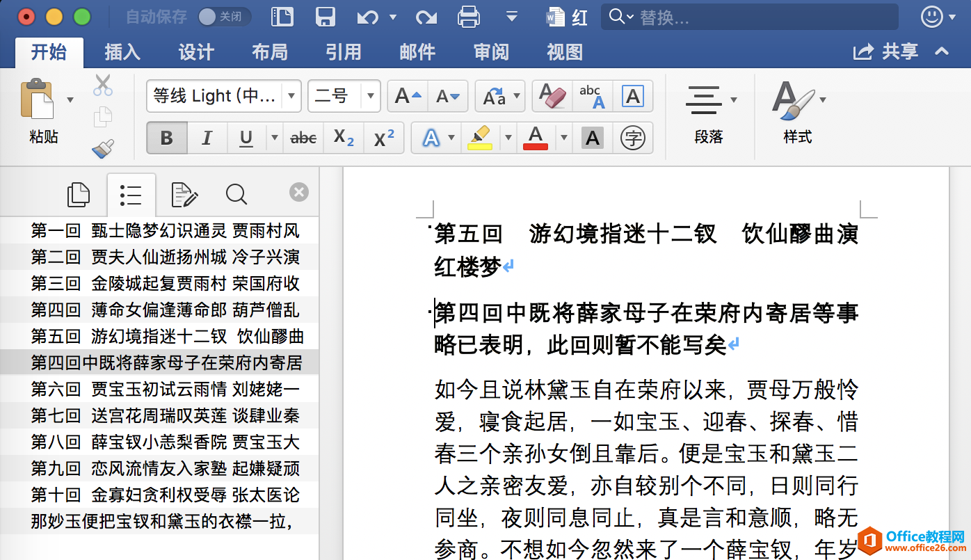
Task: Select the Format Painter brush icon
Action: pyautogui.click(x=103, y=148)
